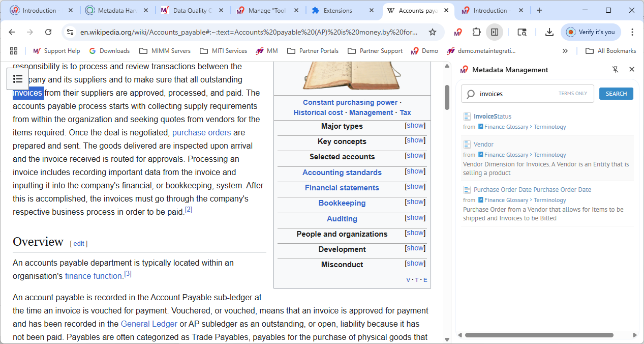This screenshot has height=344, width=644.
Task: Open the site information icon in address bar
Action: pos(70,32)
